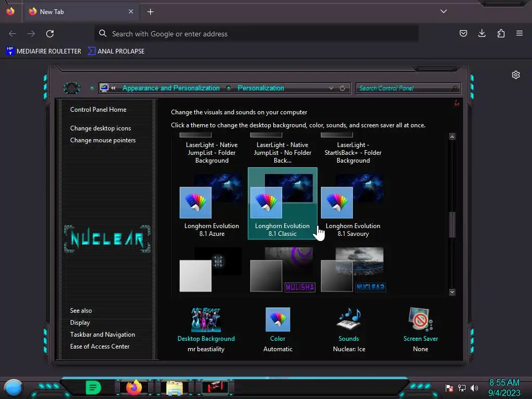Click the volume speaker tray icon
The image size is (532, 399).
(474, 388)
